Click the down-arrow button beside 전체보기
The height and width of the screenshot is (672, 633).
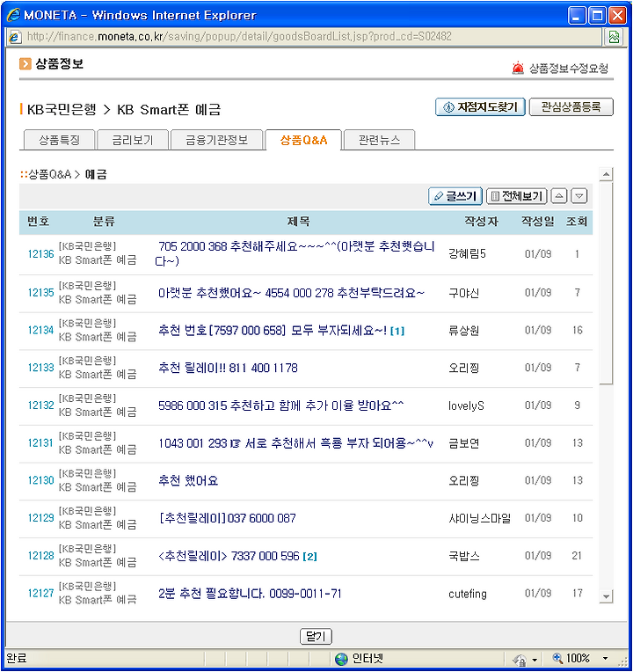coord(579,196)
